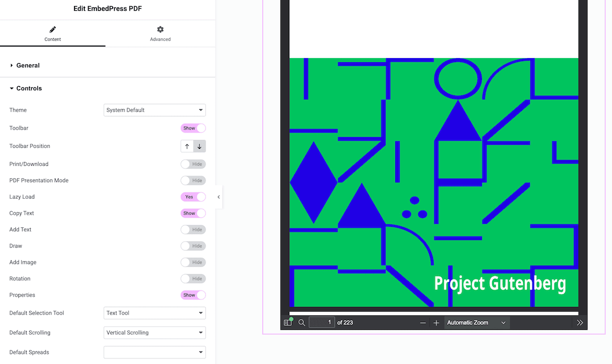Image resolution: width=612 pixels, height=364 pixels.
Task: Turn off the Lazy Load switch
Action: (x=193, y=197)
